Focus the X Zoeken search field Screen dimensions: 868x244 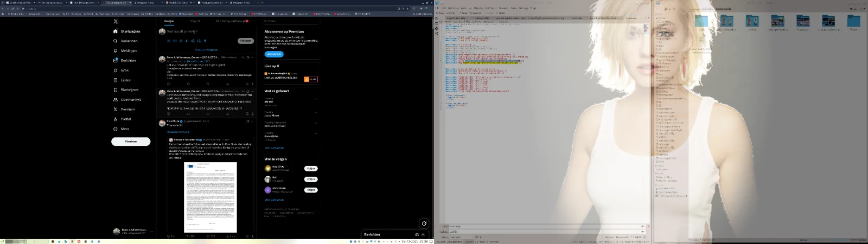(x=290, y=21)
